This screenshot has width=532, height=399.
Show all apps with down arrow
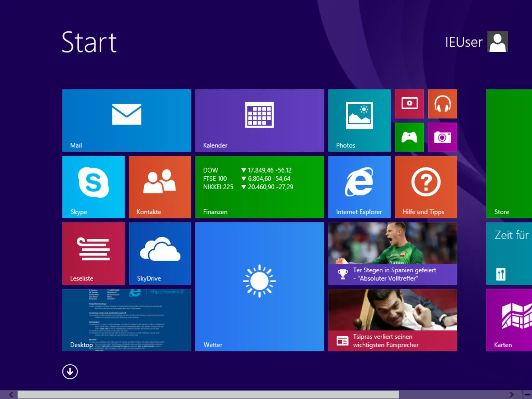[70, 372]
